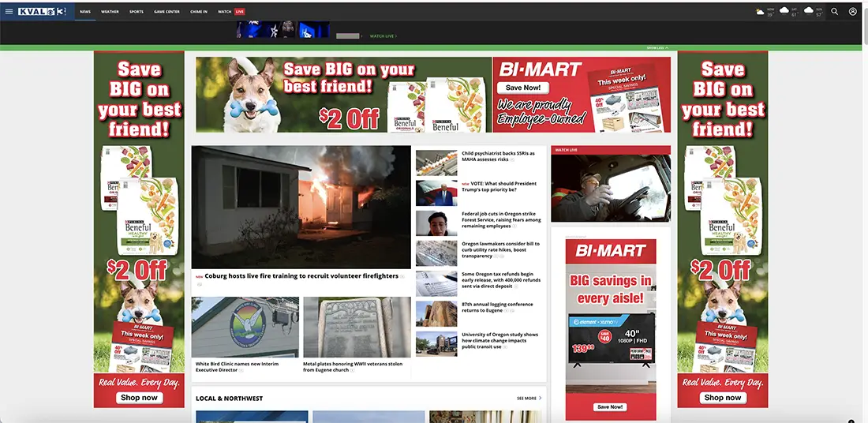Open the Weather menu item

click(x=110, y=12)
